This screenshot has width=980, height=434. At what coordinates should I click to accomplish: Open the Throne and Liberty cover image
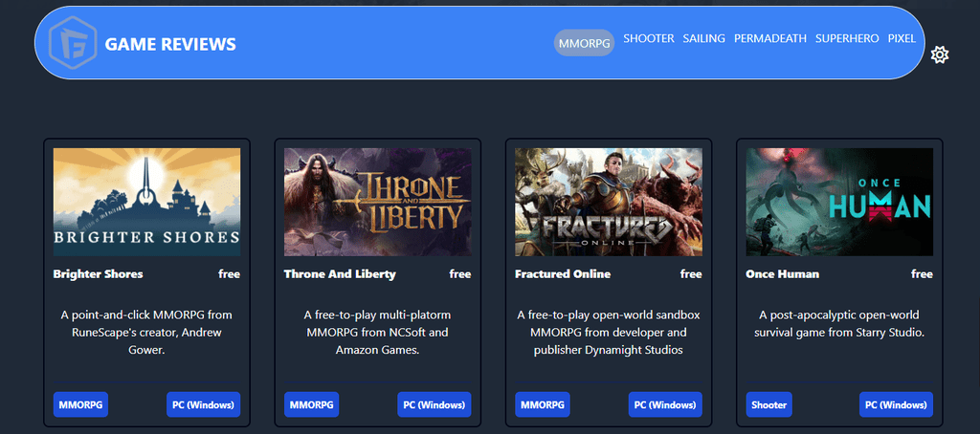pyautogui.click(x=377, y=202)
